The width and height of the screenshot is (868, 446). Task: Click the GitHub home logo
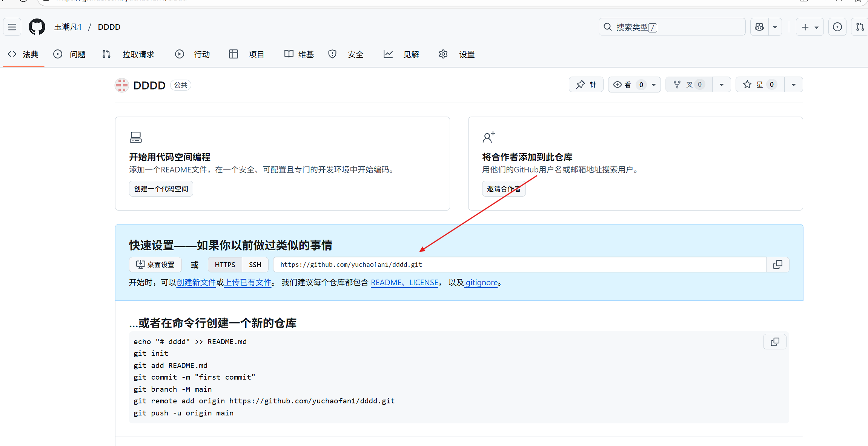click(x=37, y=26)
